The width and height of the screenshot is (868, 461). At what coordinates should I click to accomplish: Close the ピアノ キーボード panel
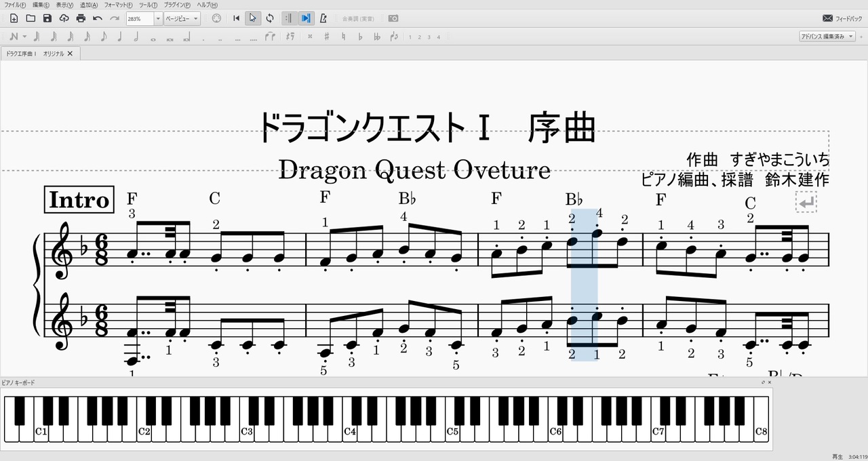pos(769,382)
